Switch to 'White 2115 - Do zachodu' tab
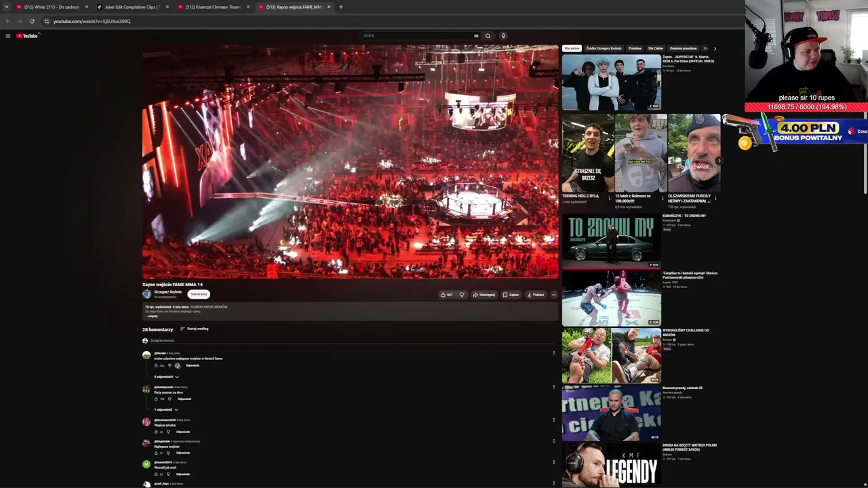 pyautogui.click(x=52, y=7)
